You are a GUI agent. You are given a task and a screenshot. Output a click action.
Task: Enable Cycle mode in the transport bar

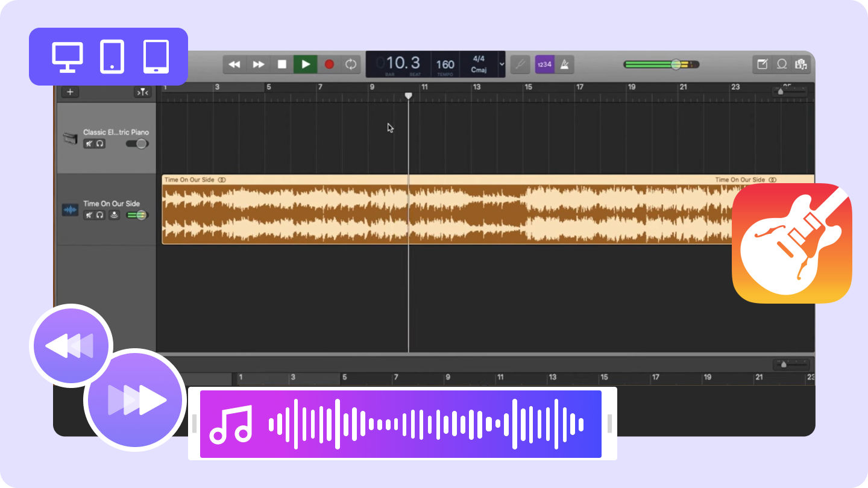click(351, 64)
